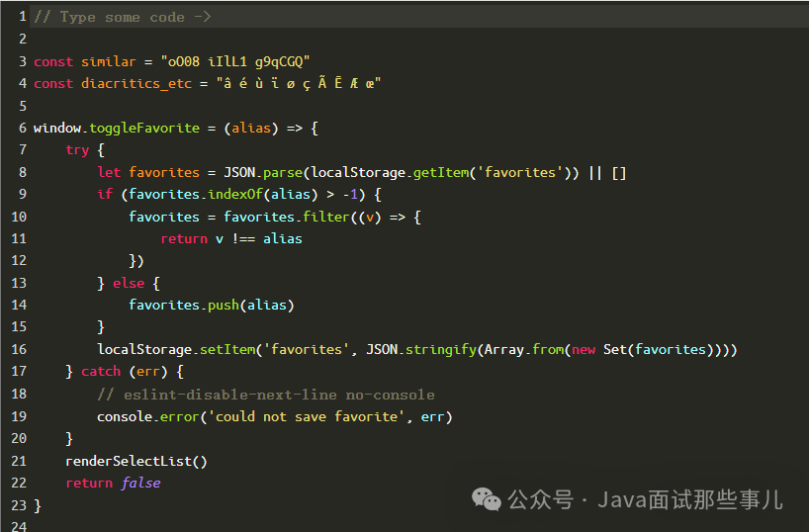The width and height of the screenshot is (809, 532).
Task: Click "indexOf" on line 9
Action: point(235,194)
